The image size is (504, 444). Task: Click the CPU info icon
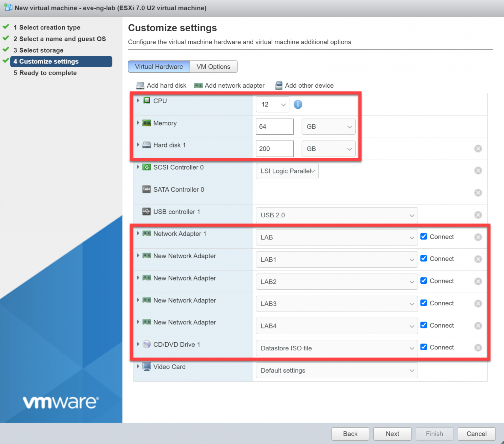point(298,104)
